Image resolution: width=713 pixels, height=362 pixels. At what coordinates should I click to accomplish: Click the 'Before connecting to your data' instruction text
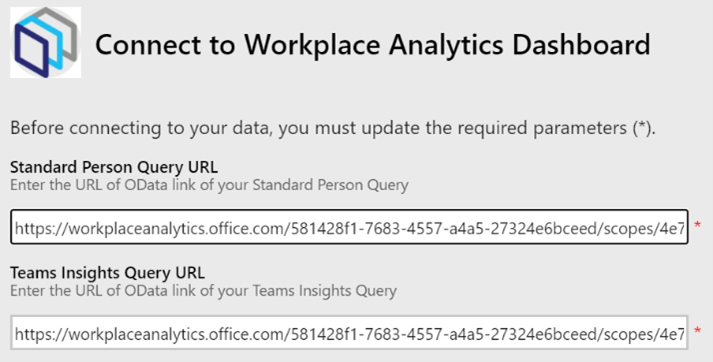point(333,129)
